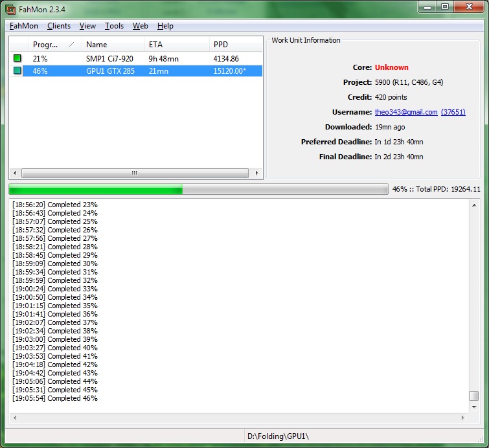Sort client list by PPD column header
Viewport: 489px width, 448px height.
click(236, 45)
